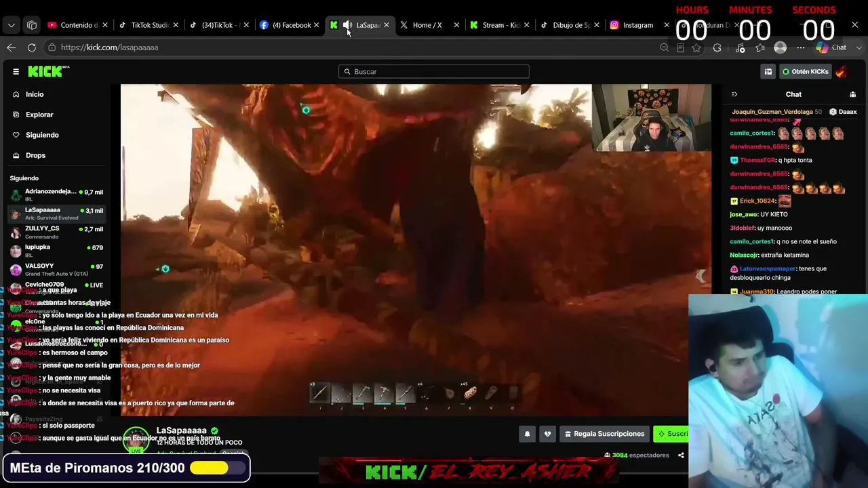Reload the page with the refresh icon
This screenshot has height=488, width=868.
(x=32, y=47)
